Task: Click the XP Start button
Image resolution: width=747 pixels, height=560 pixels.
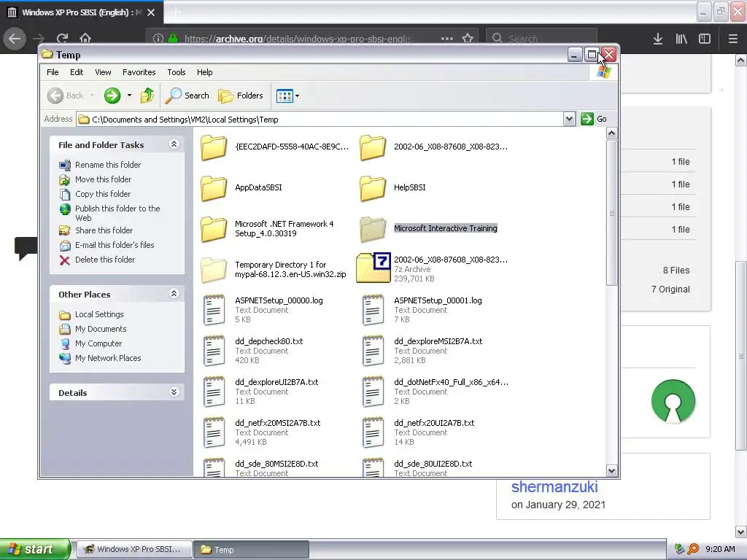Action: (35, 549)
